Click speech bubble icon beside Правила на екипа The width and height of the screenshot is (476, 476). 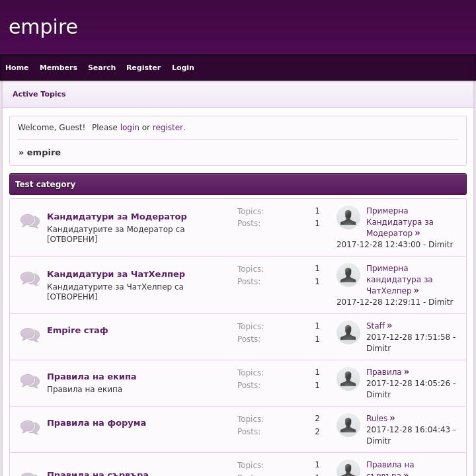(x=30, y=381)
